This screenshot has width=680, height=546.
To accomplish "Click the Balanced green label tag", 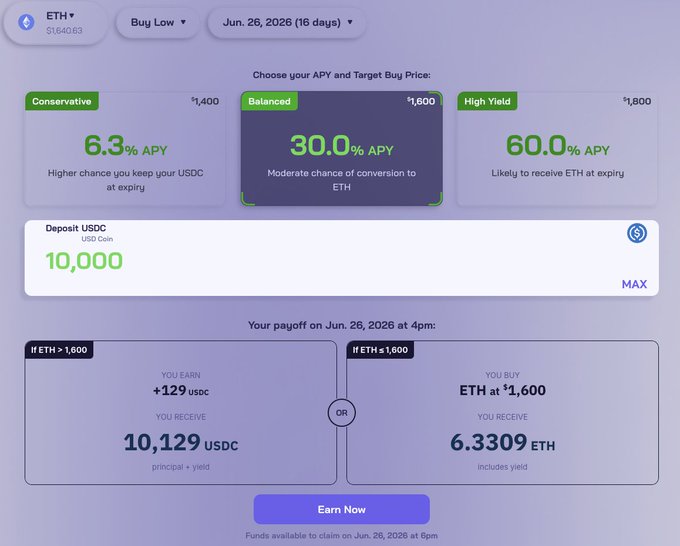I will [269, 101].
